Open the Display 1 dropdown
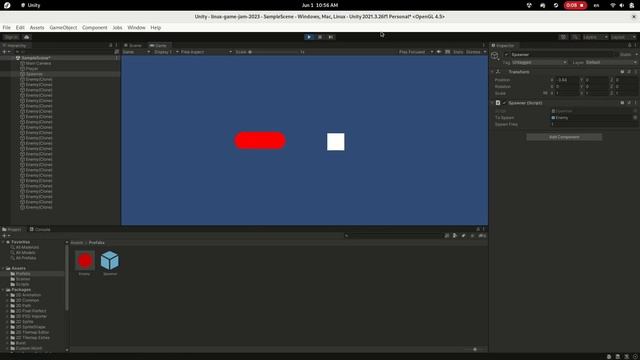640x360 pixels. pos(166,52)
